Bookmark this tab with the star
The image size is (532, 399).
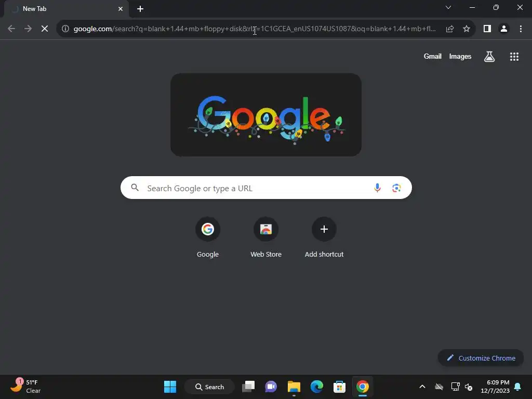coord(467,29)
